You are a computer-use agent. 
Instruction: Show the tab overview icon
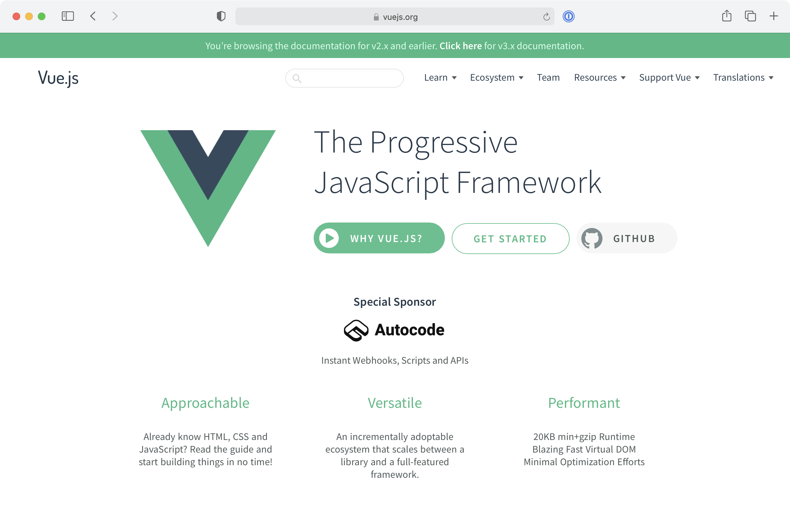tap(750, 16)
